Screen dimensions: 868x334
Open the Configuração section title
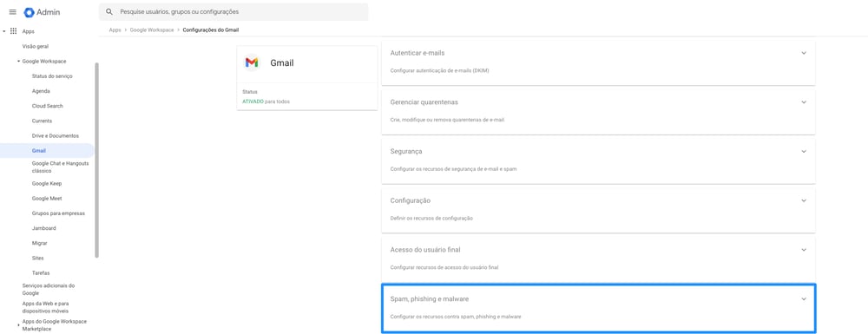(411, 200)
